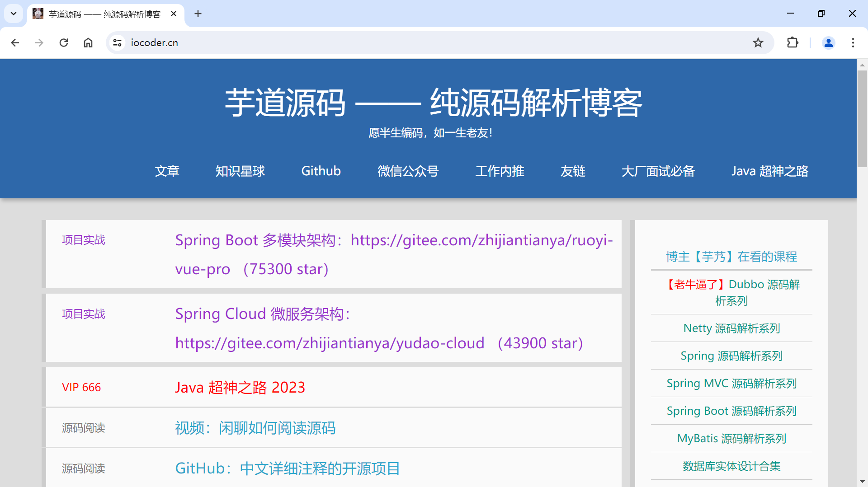
Task: Select the 芋道源码 browser tab
Action: point(106,14)
